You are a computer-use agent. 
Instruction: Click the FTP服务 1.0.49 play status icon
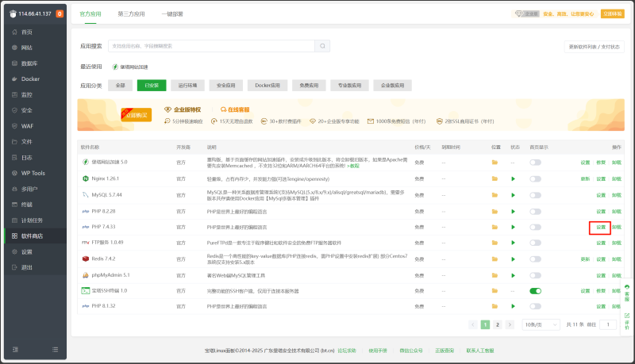[x=513, y=243]
